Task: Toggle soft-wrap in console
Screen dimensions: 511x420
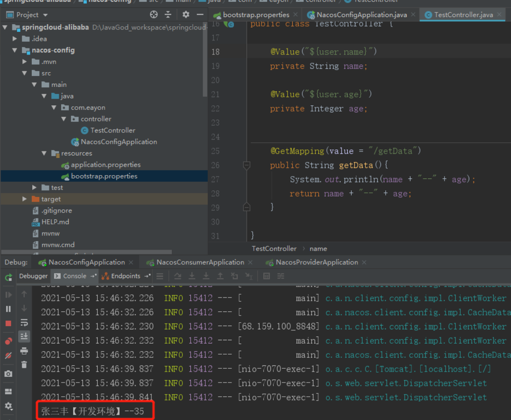Action: click(24, 323)
